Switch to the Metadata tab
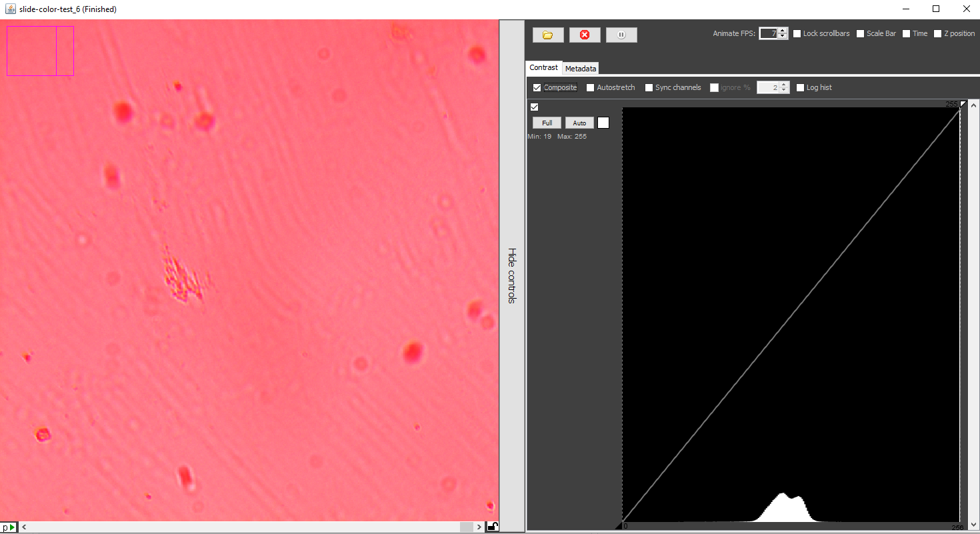 [579, 68]
